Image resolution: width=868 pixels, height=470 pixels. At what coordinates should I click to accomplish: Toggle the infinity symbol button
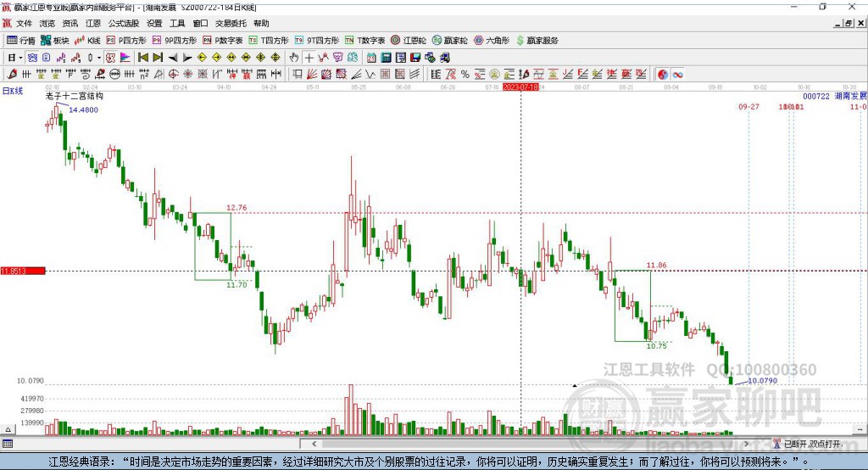pyautogui.click(x=677, y=75)
